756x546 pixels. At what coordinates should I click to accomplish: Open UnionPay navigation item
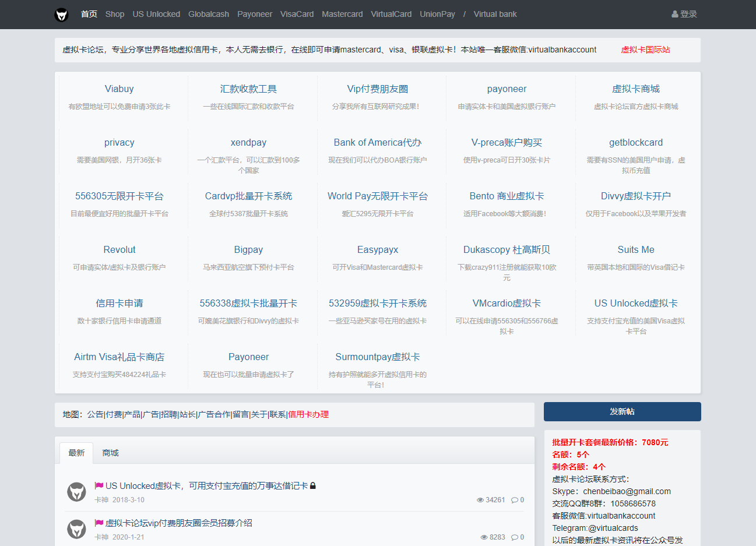[x=437, y=14]
